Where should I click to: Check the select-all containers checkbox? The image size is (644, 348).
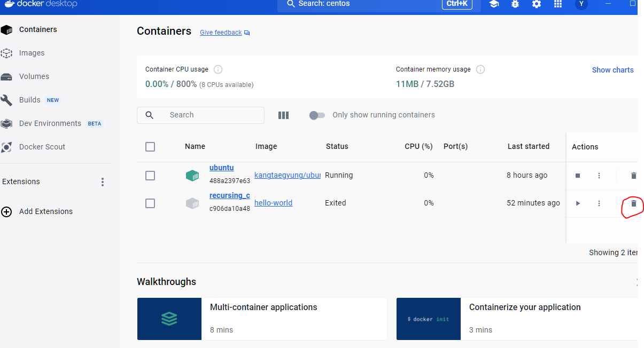coord(150,147)
